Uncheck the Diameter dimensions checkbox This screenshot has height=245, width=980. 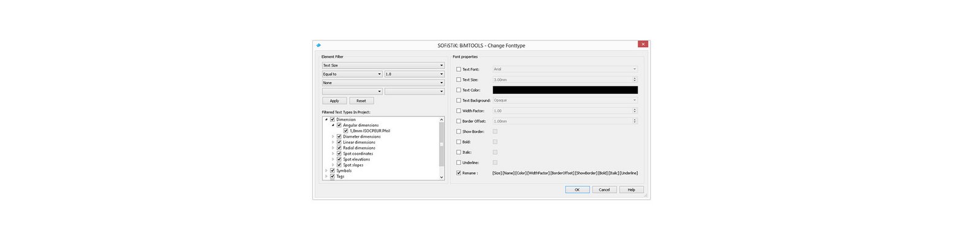pyautogui.click(x=339, y=137)
